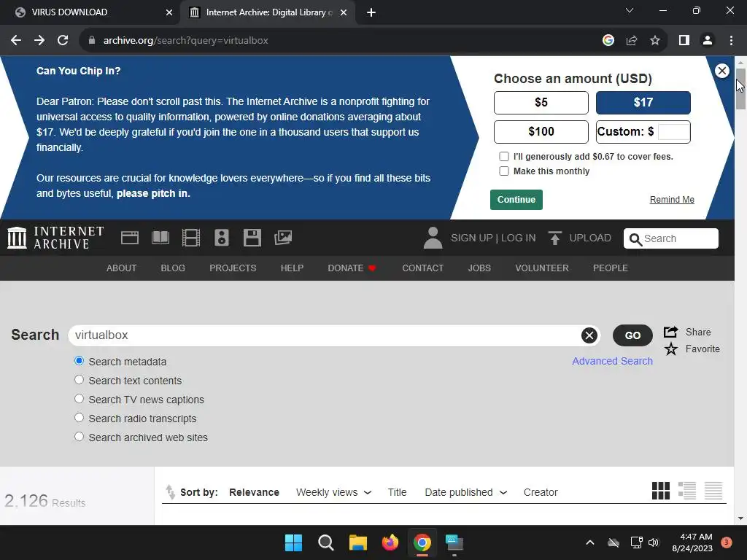747x560 pixels.
Task: Open Chrome profile menu
Action: (708, 41)
